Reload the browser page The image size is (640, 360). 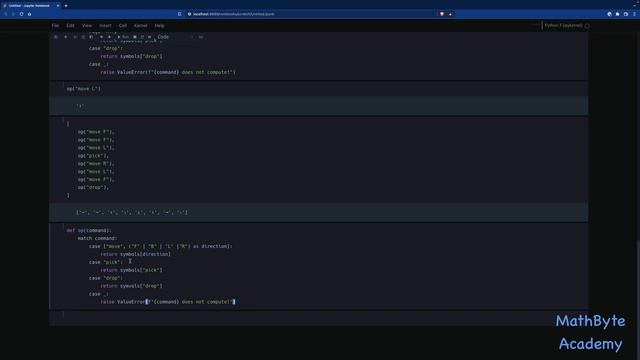click(21, 14)
